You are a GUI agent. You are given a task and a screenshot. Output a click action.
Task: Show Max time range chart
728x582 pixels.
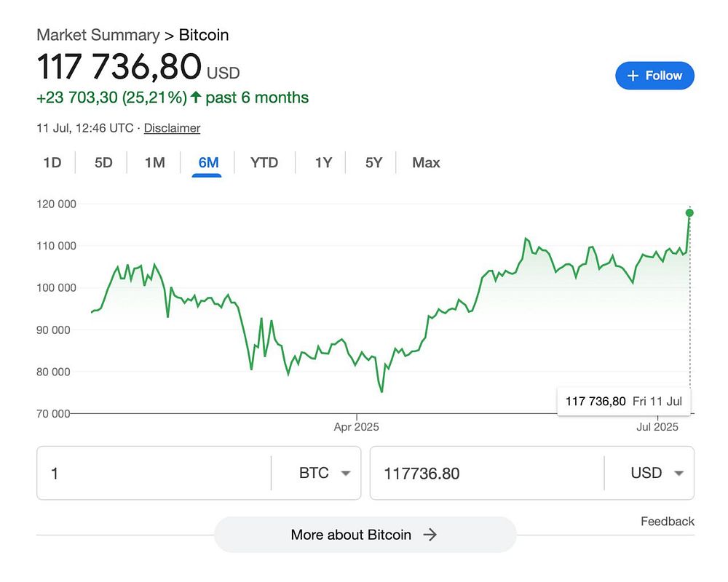(426, 162)
